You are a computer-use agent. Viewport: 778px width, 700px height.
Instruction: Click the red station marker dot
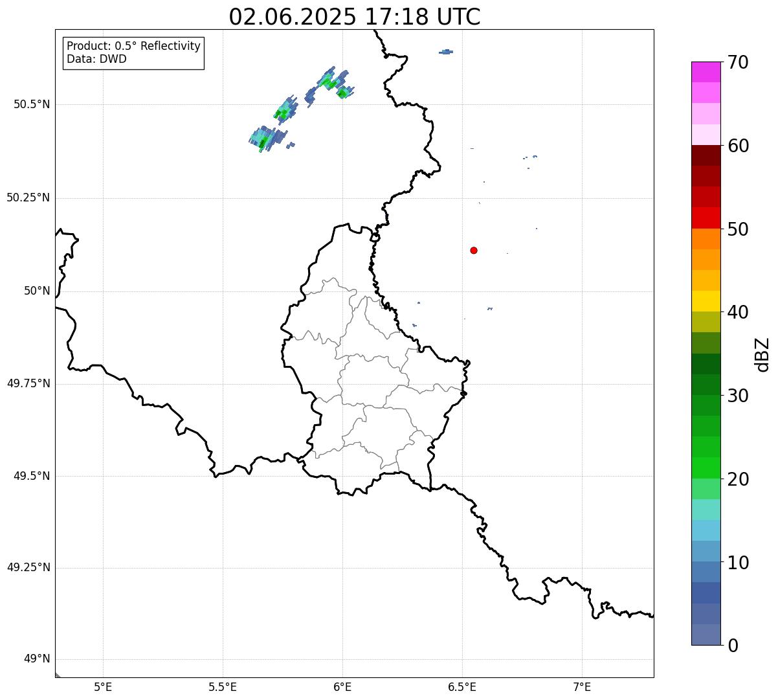point(474,250)
